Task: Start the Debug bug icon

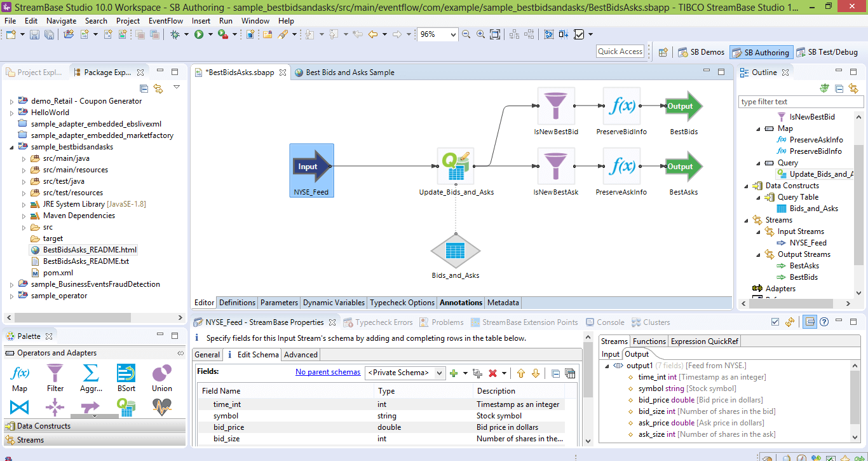Action: pos(175,34)
